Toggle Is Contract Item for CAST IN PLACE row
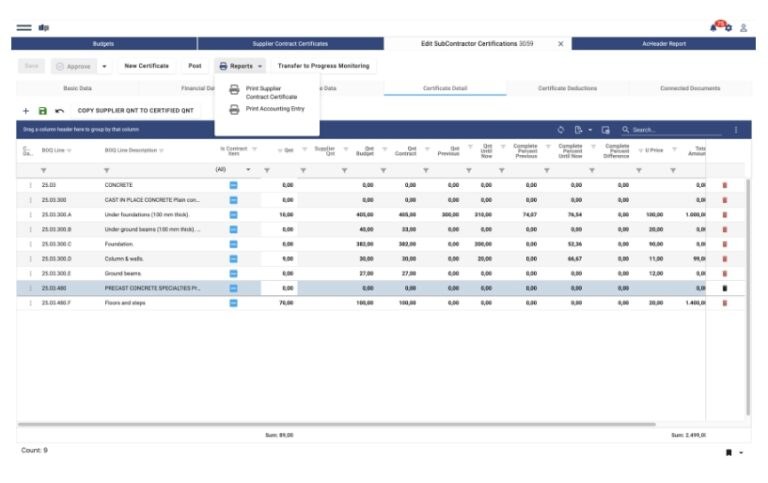Image resolution: width=768 pixels, height=483 pixels. [234, 200]
